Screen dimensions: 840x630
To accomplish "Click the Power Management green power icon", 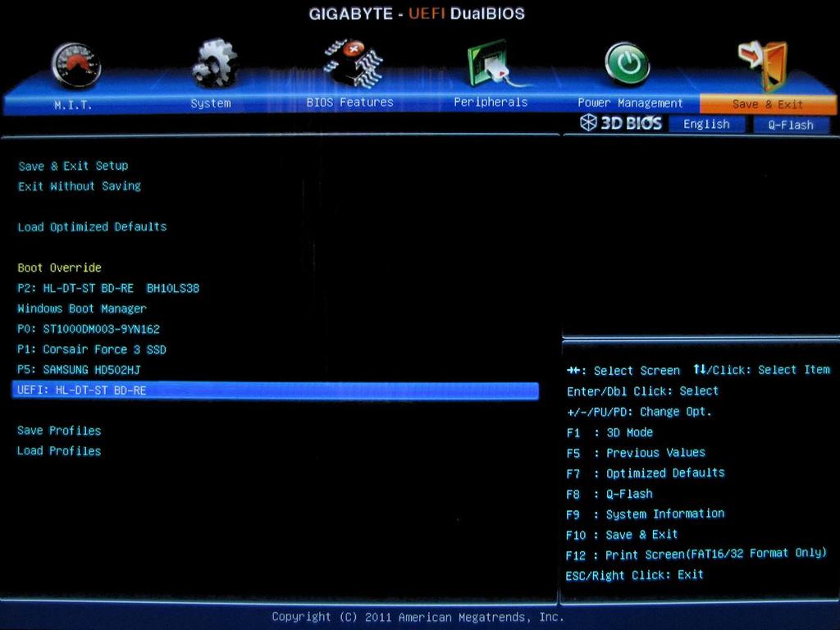I will coord(628,64).
